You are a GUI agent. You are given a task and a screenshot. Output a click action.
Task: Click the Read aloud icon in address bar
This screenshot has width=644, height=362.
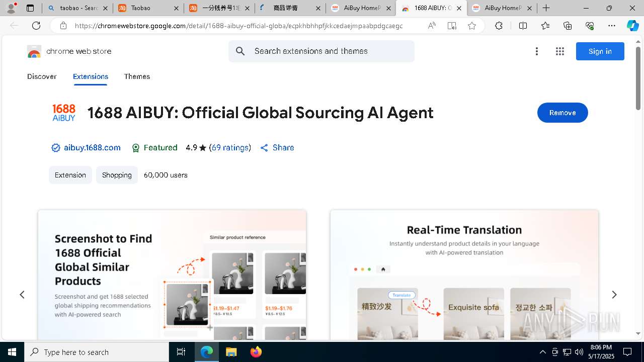pos(432,26)
